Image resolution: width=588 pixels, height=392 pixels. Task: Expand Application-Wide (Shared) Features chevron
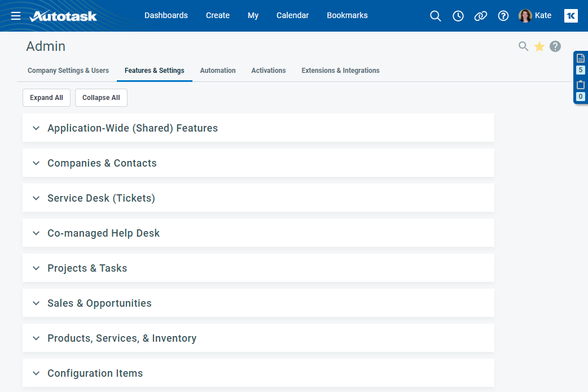(x=36, y=128)
